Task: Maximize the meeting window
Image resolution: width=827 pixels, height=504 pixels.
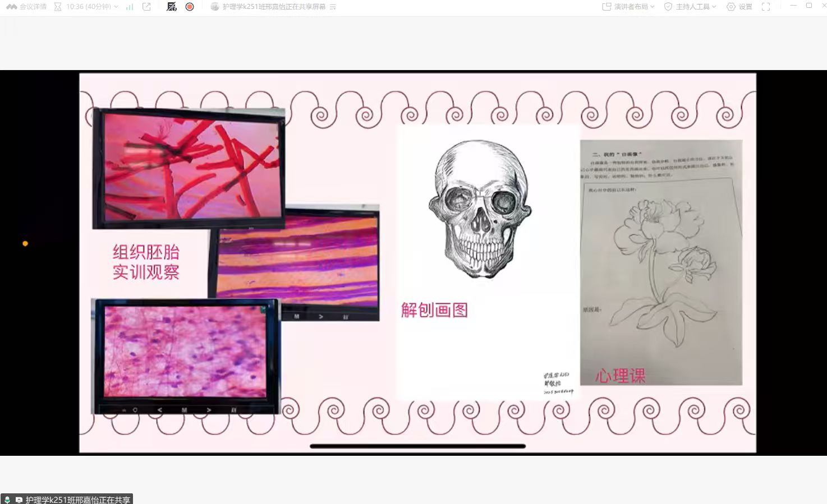Action: (x=808, y=6)
